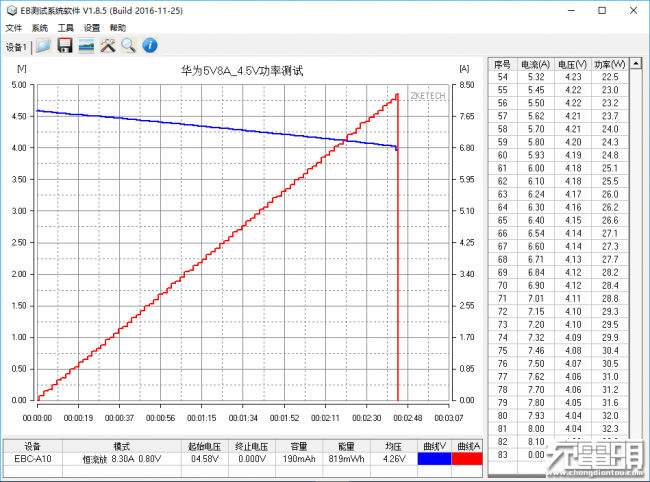Open the magnifying glass search tool
The height and width of the screenshot is (482, 650).
[x=129, y=46]
